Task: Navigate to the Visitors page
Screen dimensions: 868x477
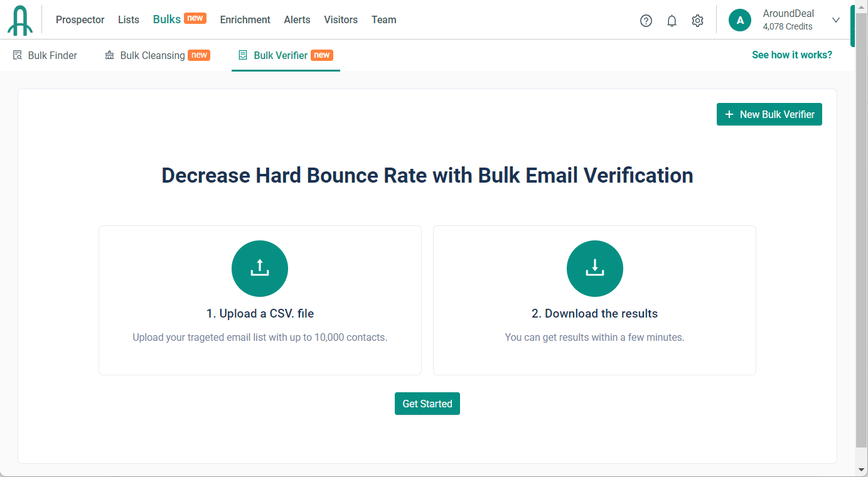Action: (x=341, y=20)
